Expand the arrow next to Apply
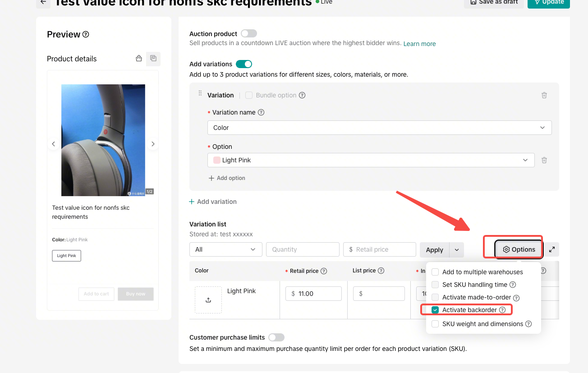 (456, 249)
